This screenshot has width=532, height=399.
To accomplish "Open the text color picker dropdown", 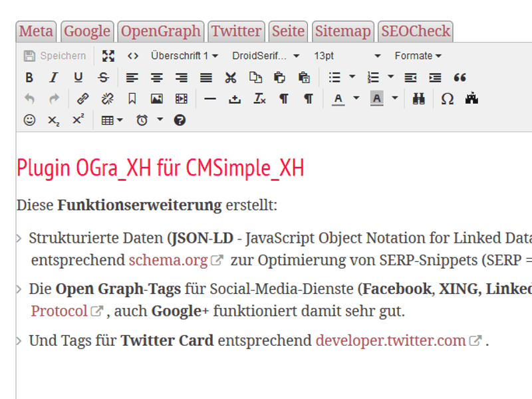I will tap(356, 98).
